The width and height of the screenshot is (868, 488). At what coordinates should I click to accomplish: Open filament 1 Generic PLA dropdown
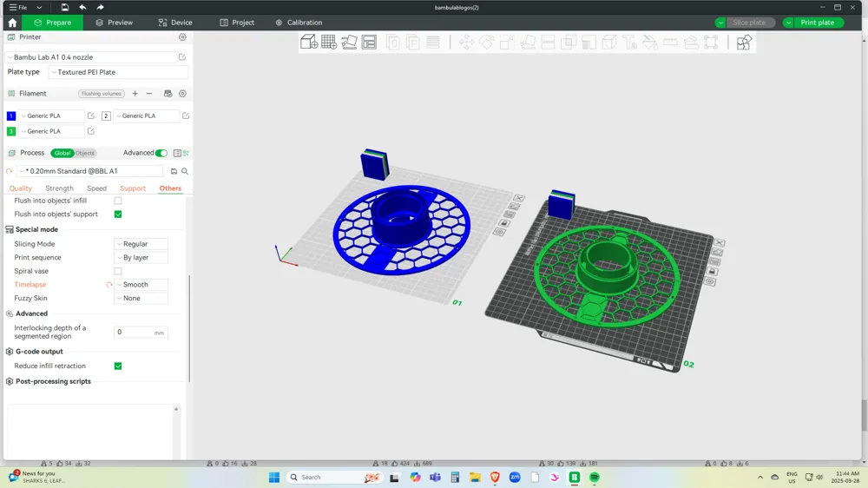pyautogui.click(x=52, y=115)
